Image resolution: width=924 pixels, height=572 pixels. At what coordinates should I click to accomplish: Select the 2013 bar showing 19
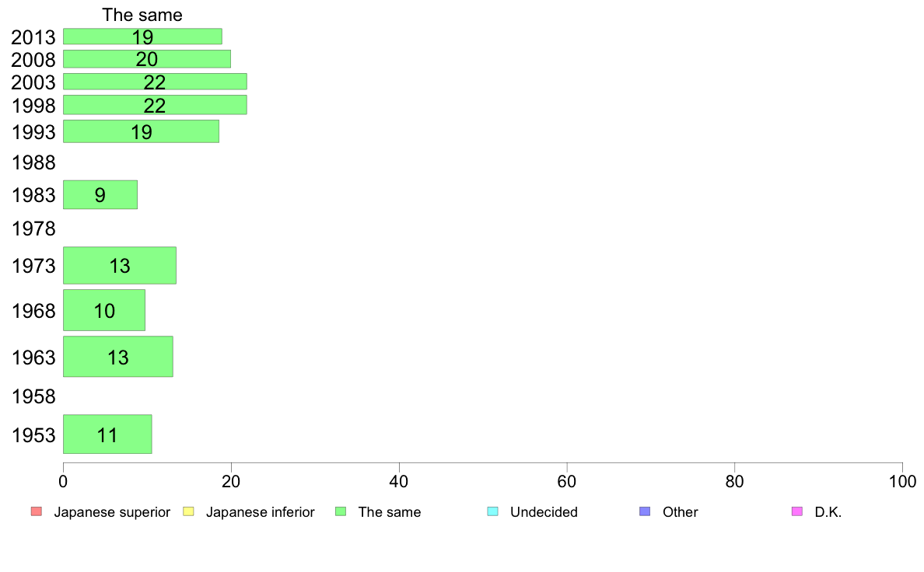tap(142, 37)
